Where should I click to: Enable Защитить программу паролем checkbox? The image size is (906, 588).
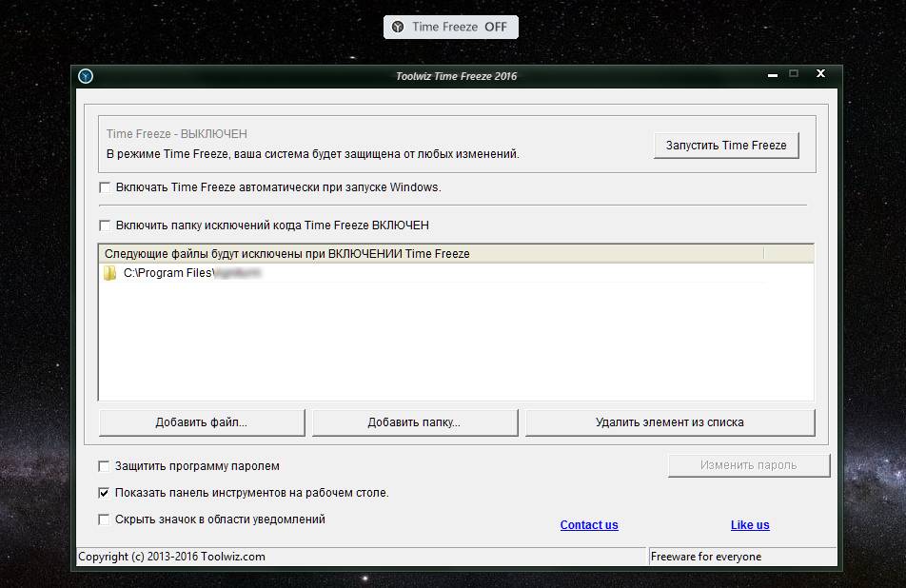pos(104,466)
